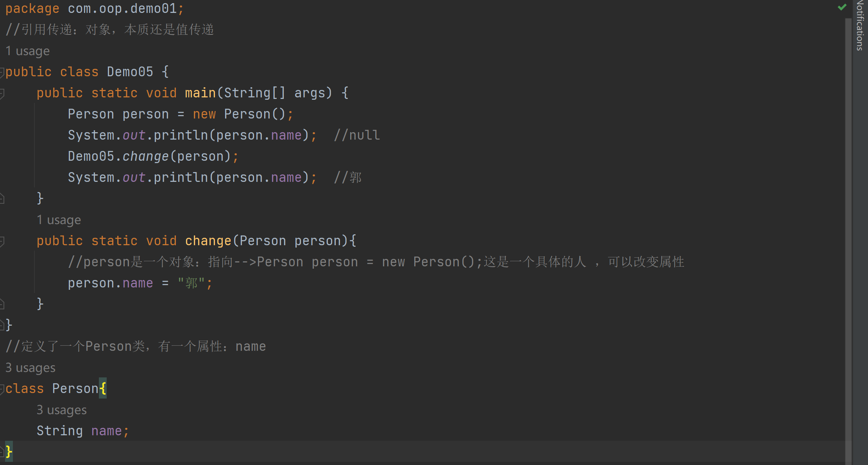868x465 pixels.
Task: Open 3 usages hint above name field
Action: [x=61, y=410]
